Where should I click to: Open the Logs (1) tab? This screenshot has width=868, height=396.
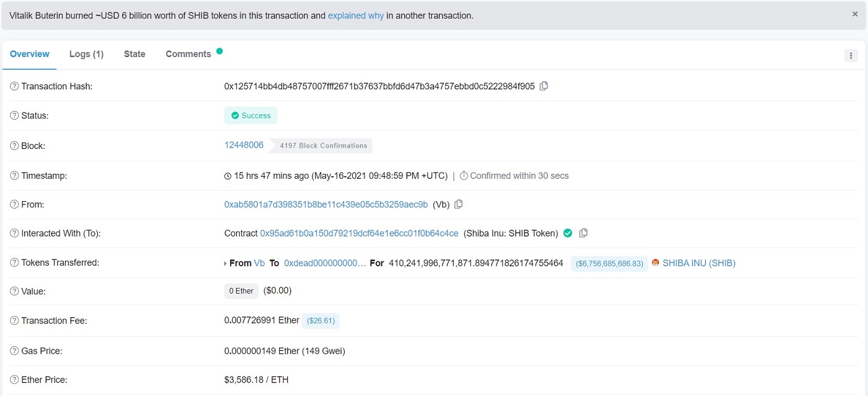coord(86,54)
